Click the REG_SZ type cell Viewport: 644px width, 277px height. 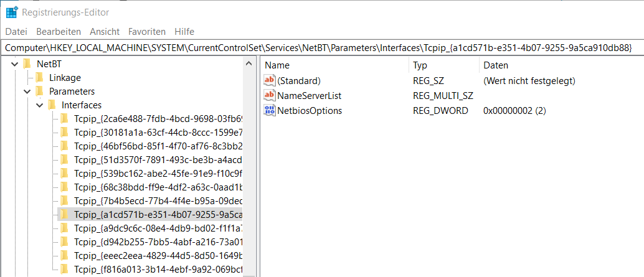pyautogui.click(x=429, y=81)
